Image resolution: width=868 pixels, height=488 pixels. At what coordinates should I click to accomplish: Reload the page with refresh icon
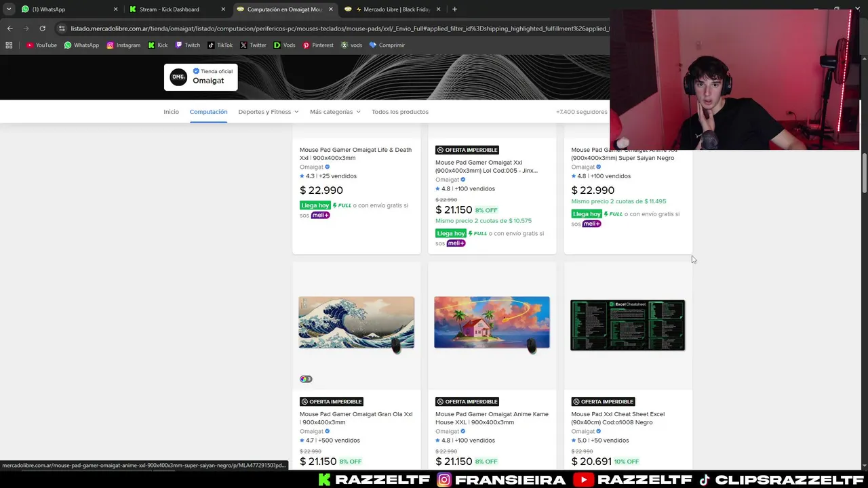[42, 28]
